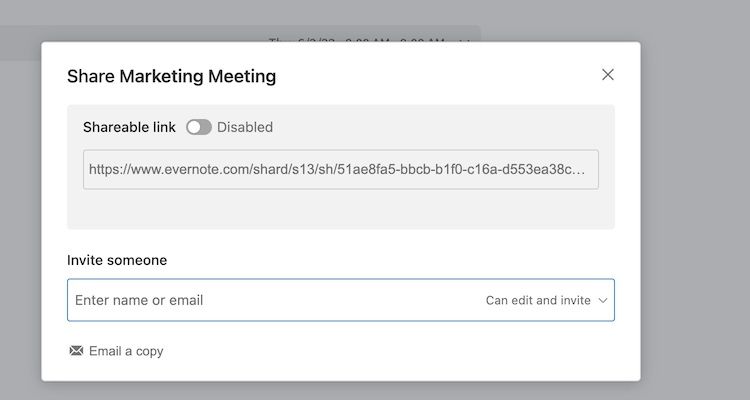Close the Share Marketing Meeting dialog
This screenshot has height=400, width=750.
pos(607,75)
